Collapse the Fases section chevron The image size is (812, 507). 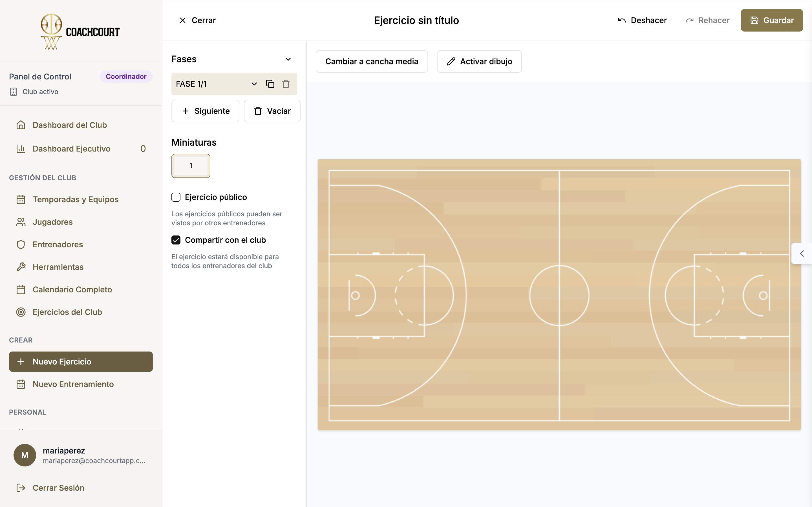point(288,59)
